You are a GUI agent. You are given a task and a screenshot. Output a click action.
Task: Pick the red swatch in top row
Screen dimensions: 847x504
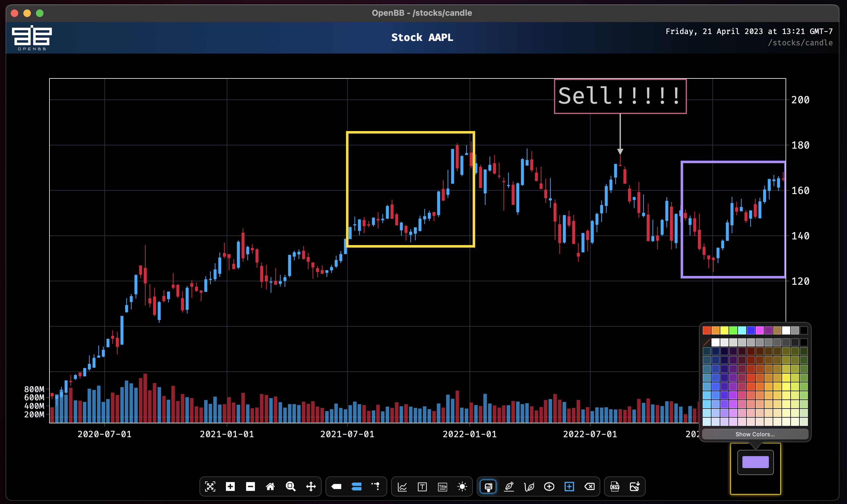tap(707, 330)
